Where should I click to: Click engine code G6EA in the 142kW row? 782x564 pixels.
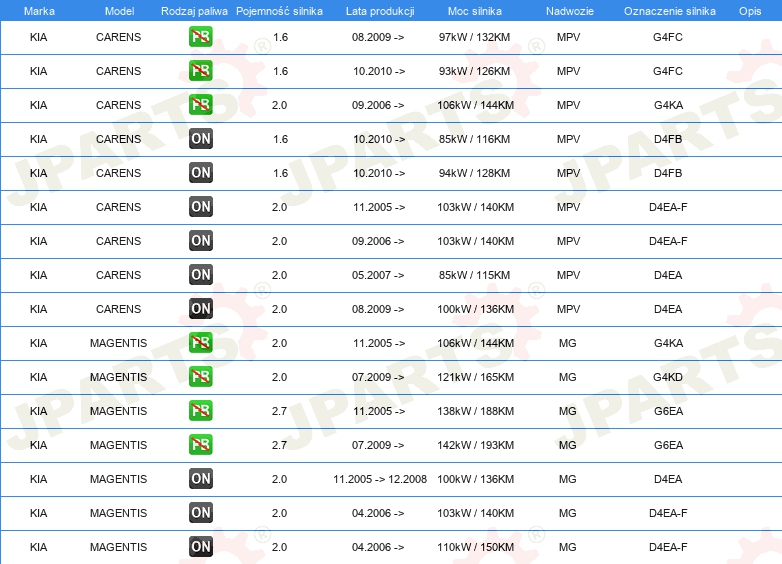point(668,445)
